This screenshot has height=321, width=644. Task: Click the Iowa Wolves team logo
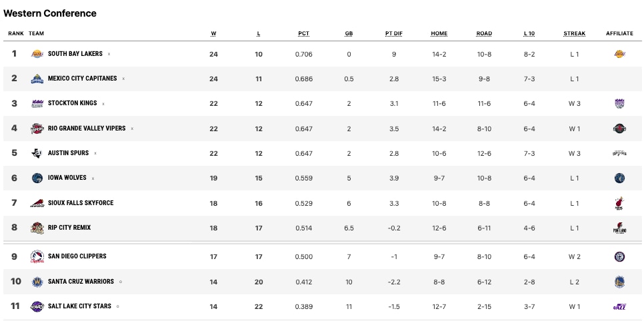tap(37, 178)
